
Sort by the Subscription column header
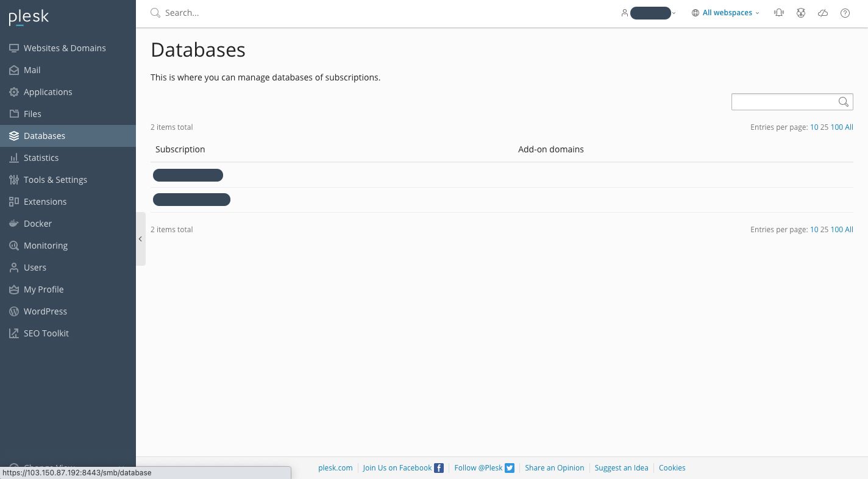180,149
